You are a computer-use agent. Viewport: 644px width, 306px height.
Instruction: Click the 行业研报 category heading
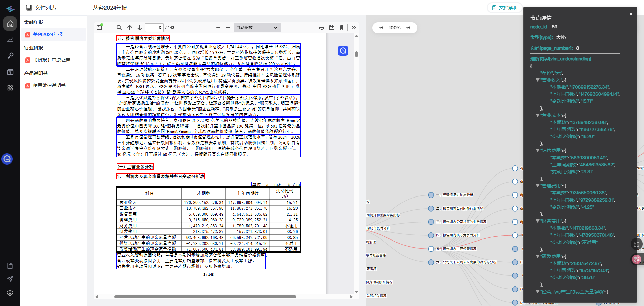(34, 48)
